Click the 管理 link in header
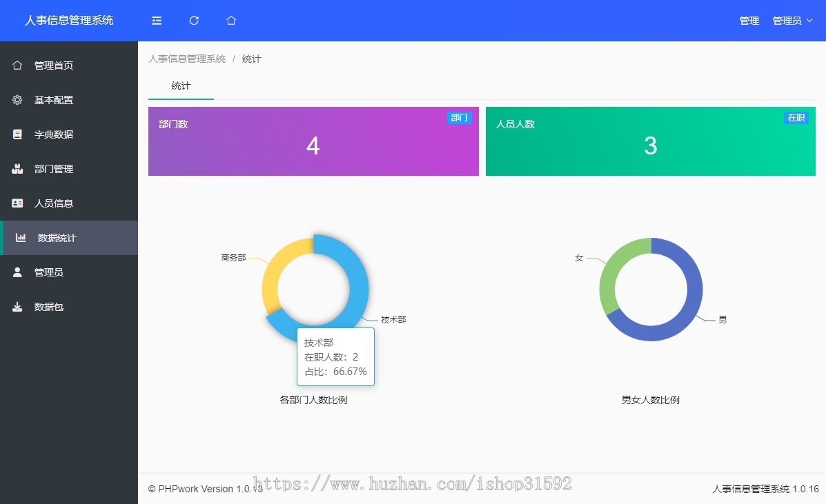 click(749, 21)
